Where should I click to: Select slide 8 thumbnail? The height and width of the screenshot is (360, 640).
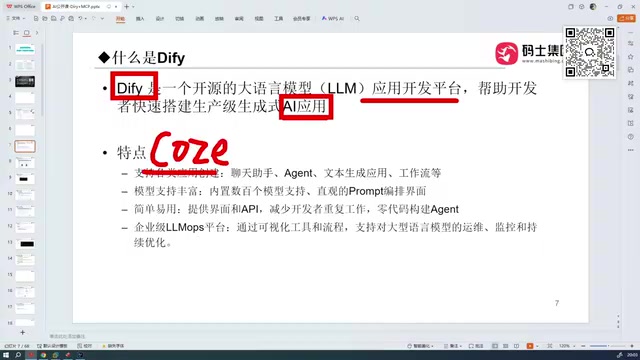(x=25, y=162)
